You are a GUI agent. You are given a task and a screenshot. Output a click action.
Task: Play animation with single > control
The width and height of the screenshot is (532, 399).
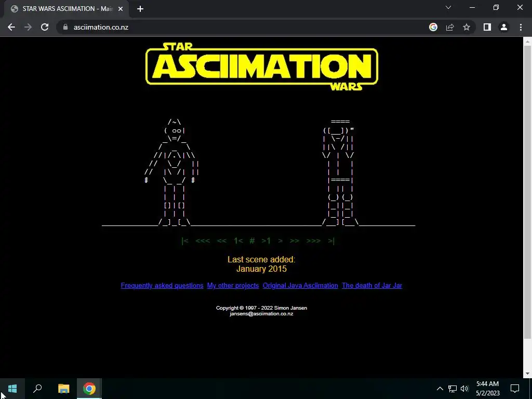tap(280, 241)
